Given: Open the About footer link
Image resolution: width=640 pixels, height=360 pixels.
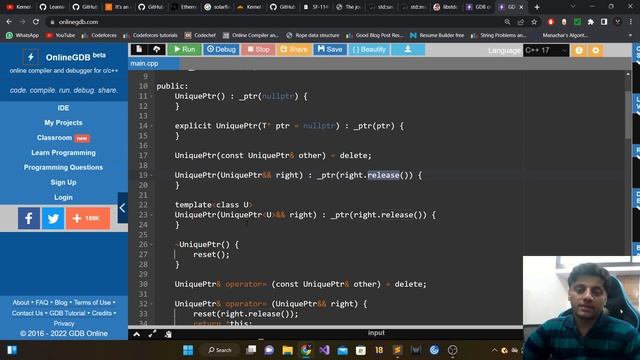Looking at the screenshot, I should pos(21,302).
